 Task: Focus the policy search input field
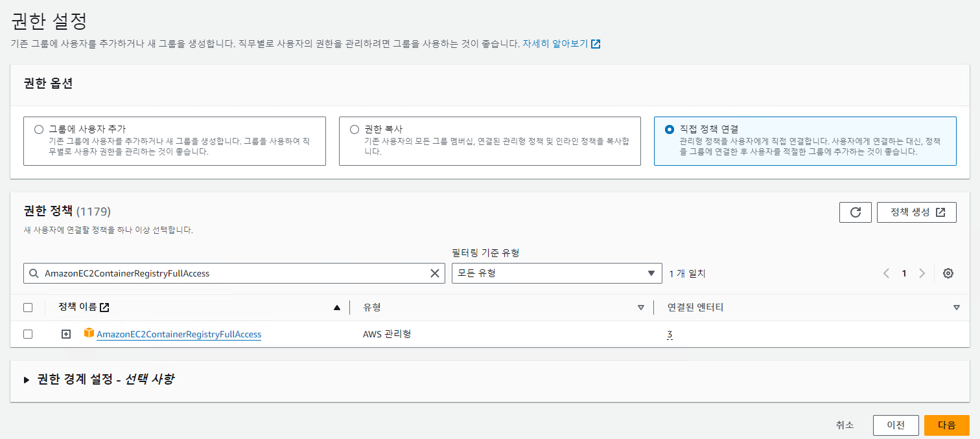234,273
